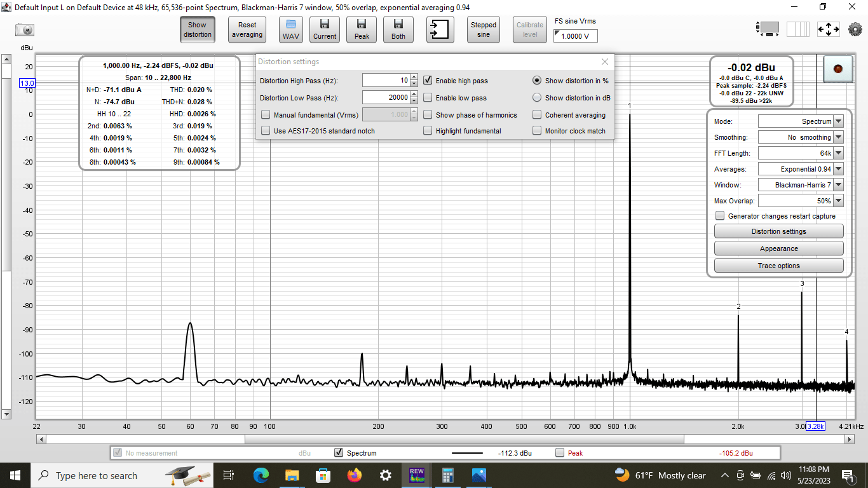This screenshot has height=488, width=868.
Task: Open Microsoft Store from taskbar
Action: [323, 475]
